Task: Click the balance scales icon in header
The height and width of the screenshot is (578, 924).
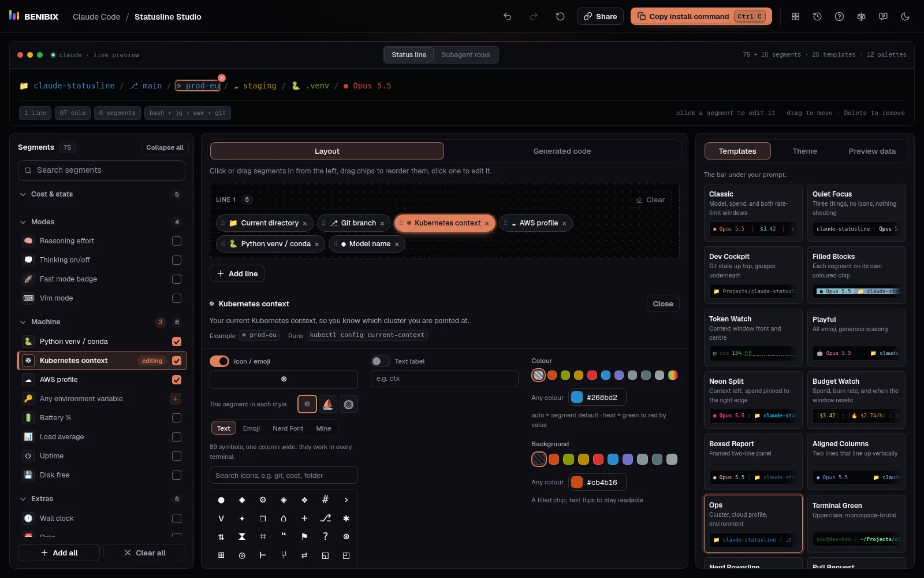Action: 861,17
